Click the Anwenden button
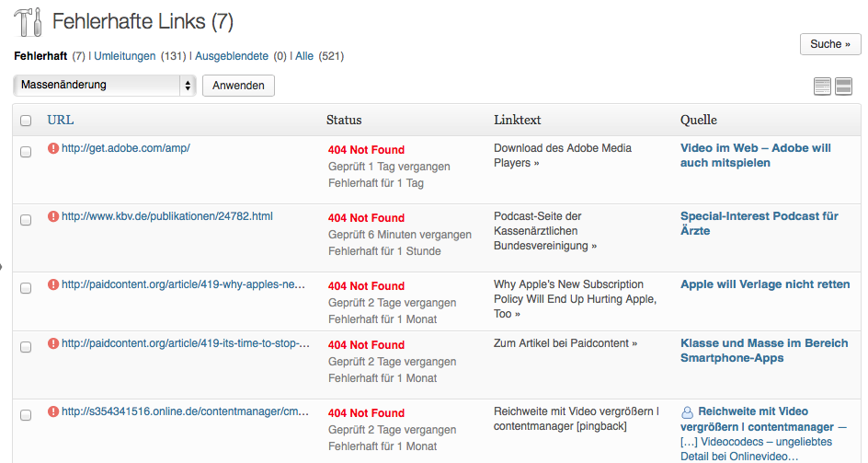This screenshot has width=868, height=463. click(238, 86)
